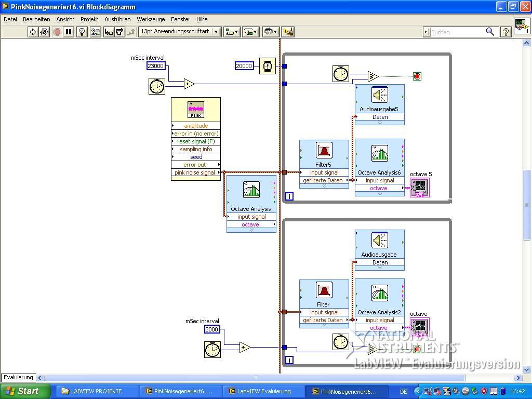
Task: Select the Pink Noise generator icon
Action: 196,110
